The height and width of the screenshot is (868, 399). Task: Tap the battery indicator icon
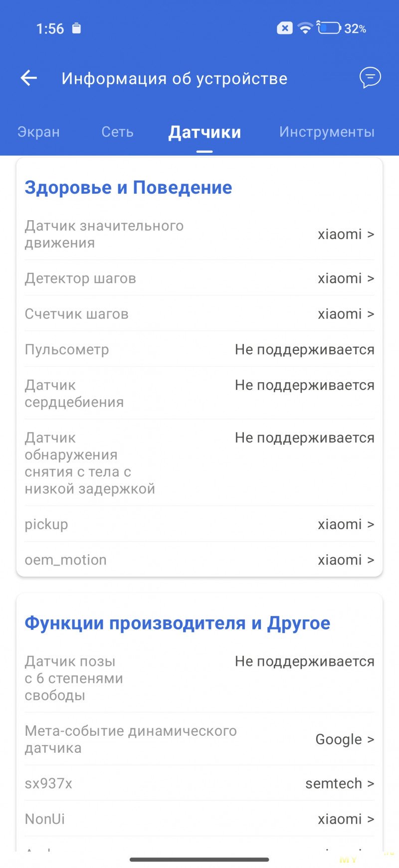click(329, 28)
